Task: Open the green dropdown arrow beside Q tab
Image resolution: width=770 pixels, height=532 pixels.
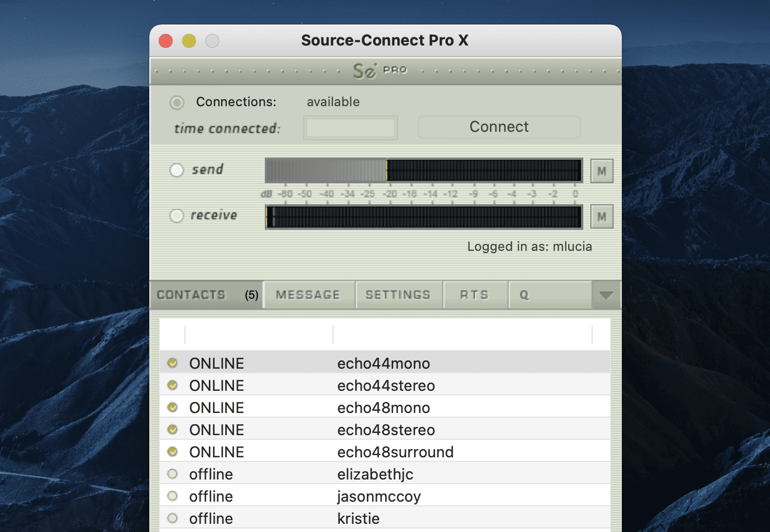Action: (606, 295)
